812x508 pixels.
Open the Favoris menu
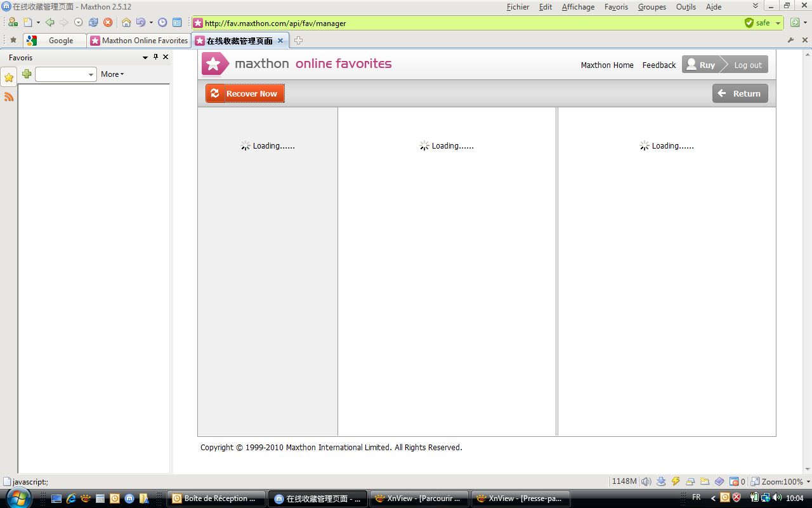616,7
